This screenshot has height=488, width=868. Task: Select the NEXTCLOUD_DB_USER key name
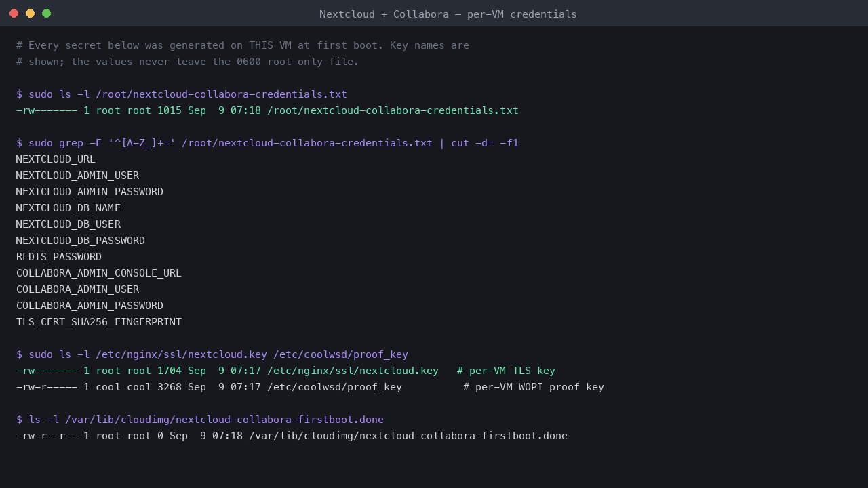click(x=68, y=224)
